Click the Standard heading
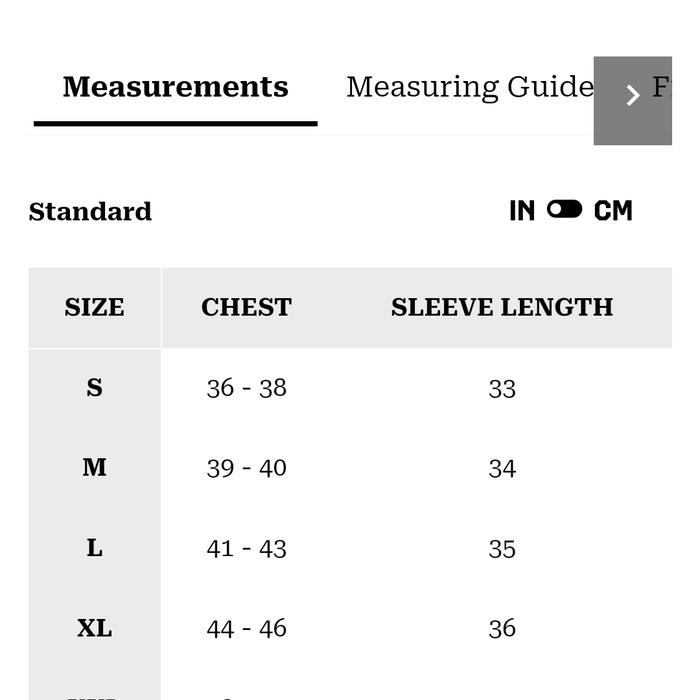The width and height of the screenshot is (700, 700). (x=90, y=212)
